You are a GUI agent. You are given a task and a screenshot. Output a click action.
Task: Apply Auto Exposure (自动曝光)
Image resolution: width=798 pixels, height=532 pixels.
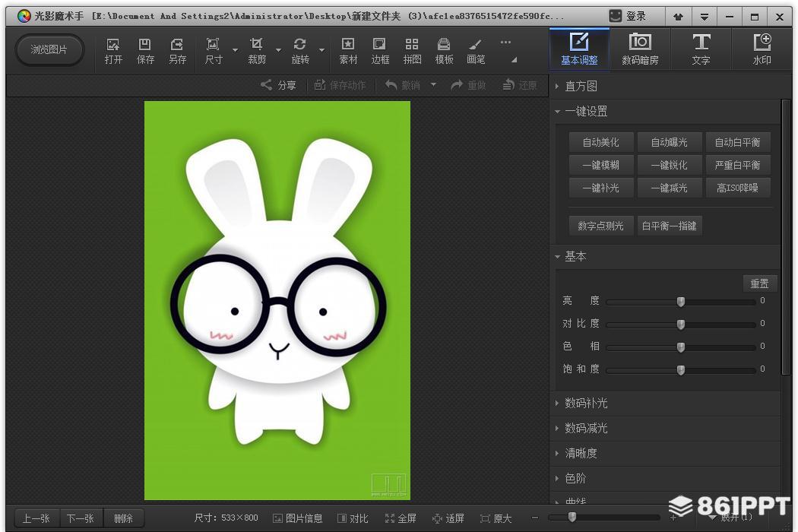coord(670,142)
